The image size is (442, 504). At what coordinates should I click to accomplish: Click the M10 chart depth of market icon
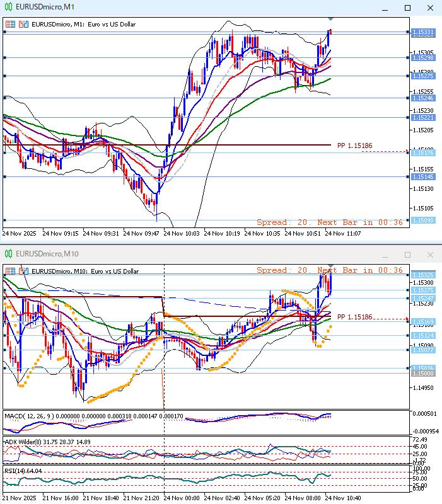click(x=23, y=270)
